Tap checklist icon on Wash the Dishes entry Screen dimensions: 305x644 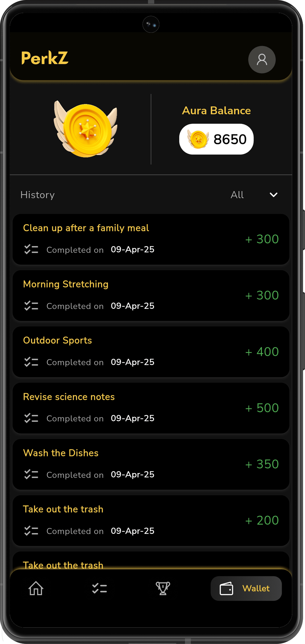(x=31, y=474)
